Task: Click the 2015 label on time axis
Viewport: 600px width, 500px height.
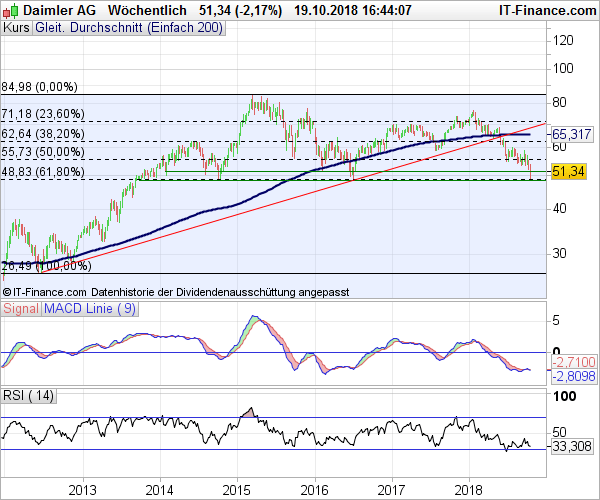Action: [237, 490]
